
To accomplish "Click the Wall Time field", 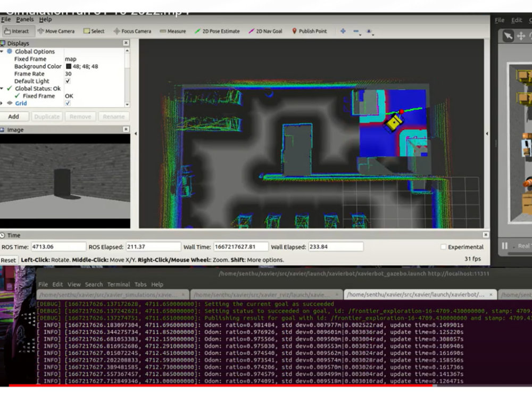I will [x=241, y=247].
